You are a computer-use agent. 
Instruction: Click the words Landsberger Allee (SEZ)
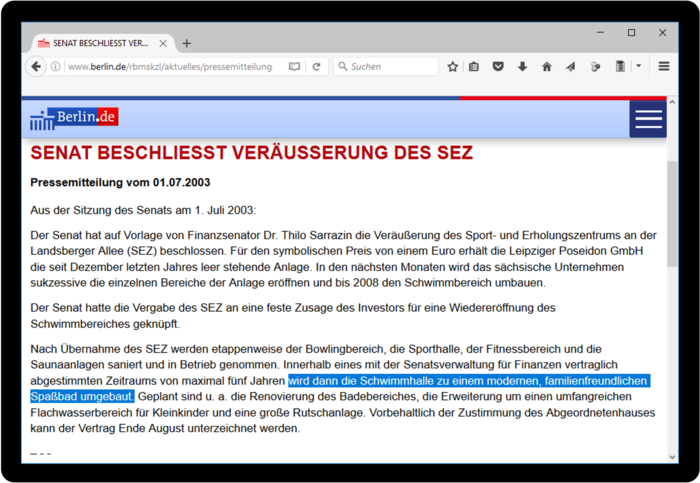click(x=94, y=251)
